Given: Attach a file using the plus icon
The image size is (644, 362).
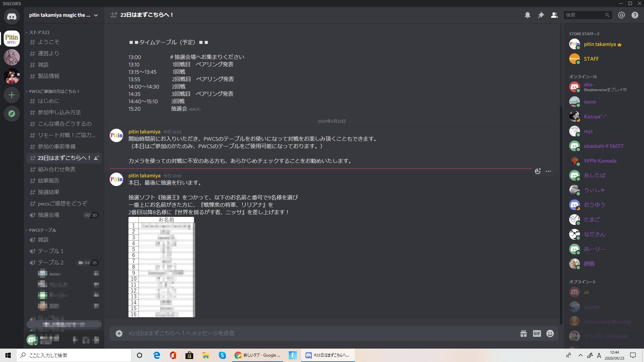Looking at the screenshot, I should point(119,333).
